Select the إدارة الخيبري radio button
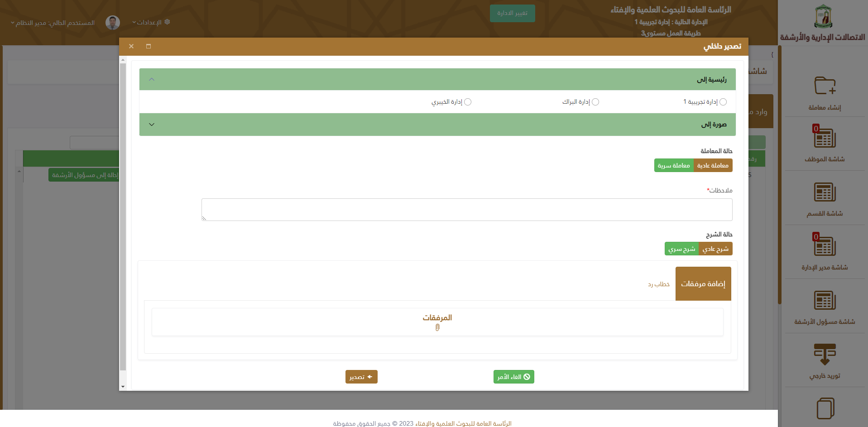Image resolution: width=868 pixels, height=427 pixels. click(468, 102)
